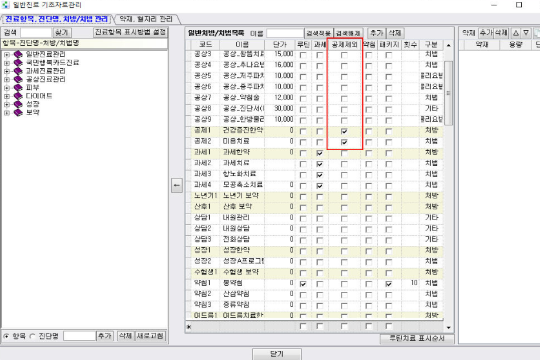Click the 단가 column header

click(280, 44)
